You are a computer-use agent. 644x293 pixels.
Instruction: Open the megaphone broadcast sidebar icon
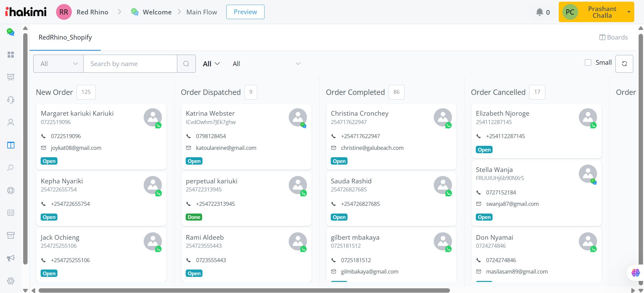11,258
